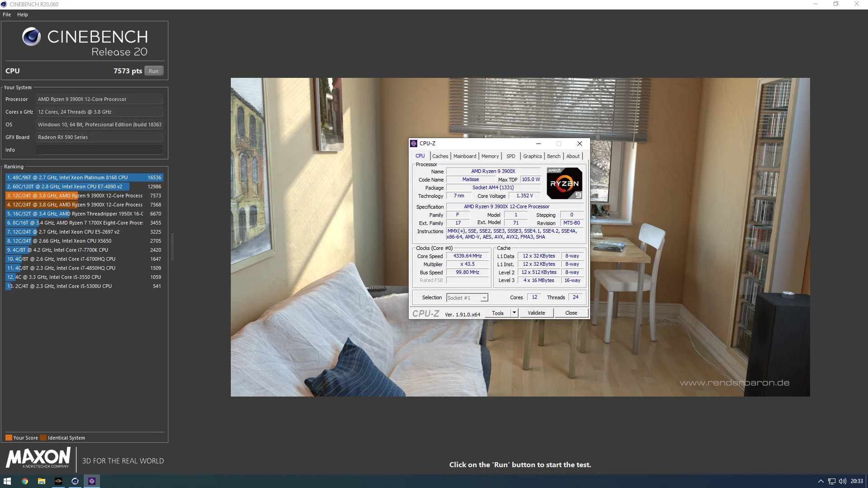Select ranking row Xeon CPU E7-4890 v2
868x488 pixels.
pos(84,187)
